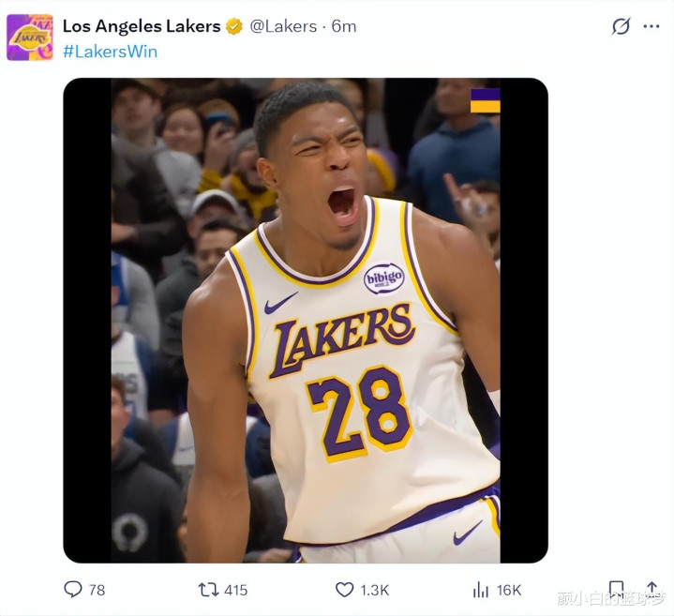Image resolution: width=674 pixels, height=616 pixels.
Task: Click the purple and gold flag in image corner
Action: [x=485, y=100]
